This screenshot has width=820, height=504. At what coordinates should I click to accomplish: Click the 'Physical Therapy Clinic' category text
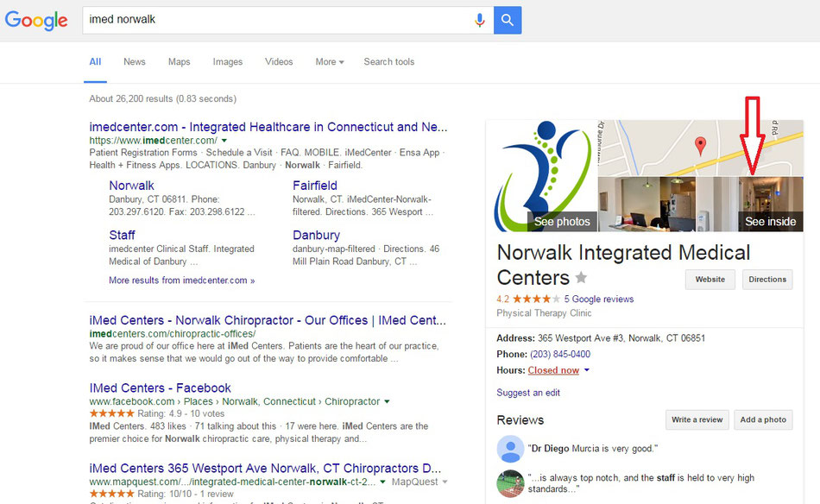[544, 313]
